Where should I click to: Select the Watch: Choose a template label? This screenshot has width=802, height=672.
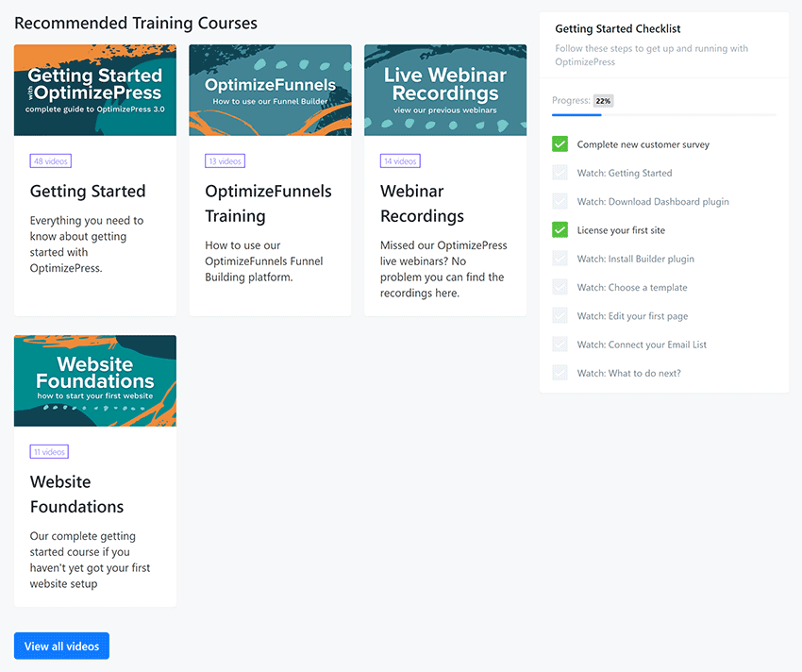coord(632,288)
